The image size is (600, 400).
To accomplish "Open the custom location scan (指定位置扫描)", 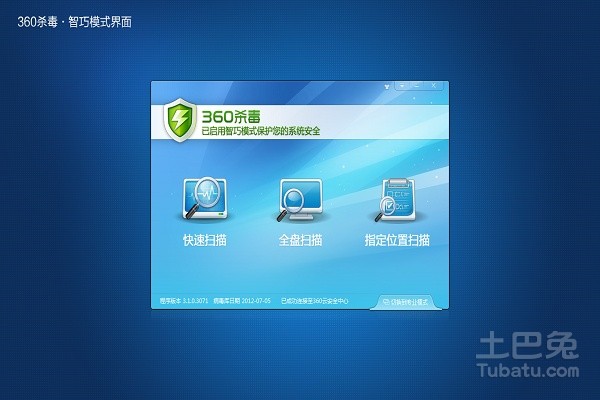I will click(x=397, y=211).
